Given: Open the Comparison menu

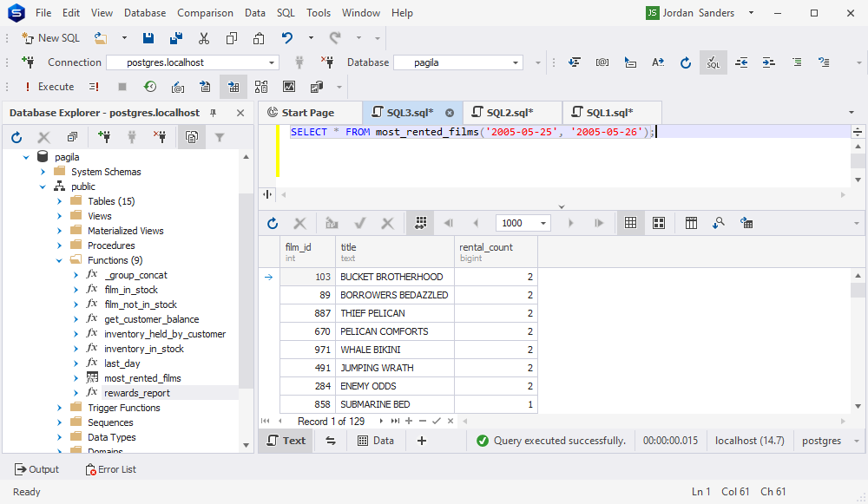Looking at the screenshot, I should [205, 13].
